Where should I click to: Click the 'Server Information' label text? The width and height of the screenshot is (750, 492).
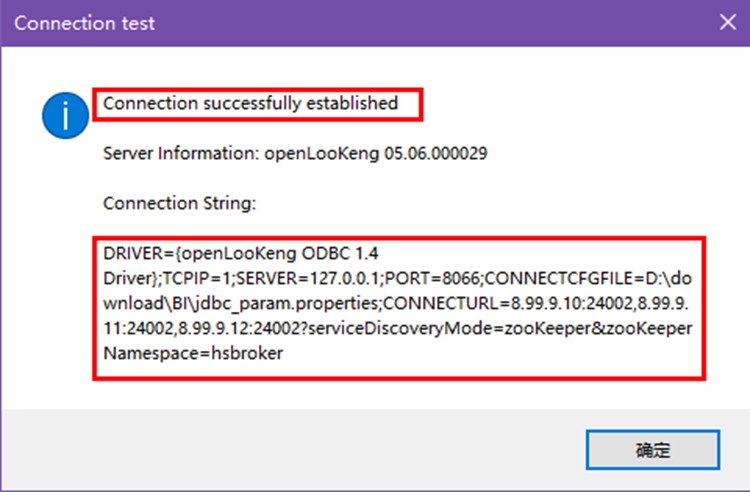pyautogui.click(x=180, y=153)
